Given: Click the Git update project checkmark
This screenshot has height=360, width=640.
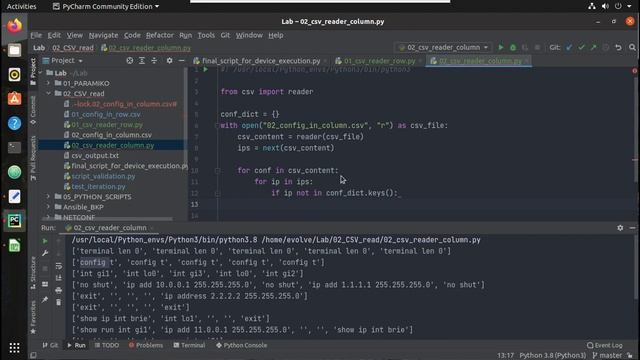Looking at the screenshot, I should tap(569, 47).
